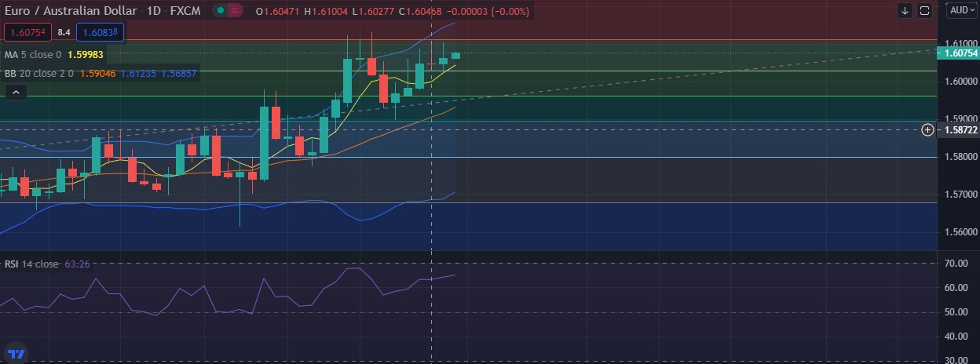
Task: Click the spread value 8.4
Action: tap(64, 32)
